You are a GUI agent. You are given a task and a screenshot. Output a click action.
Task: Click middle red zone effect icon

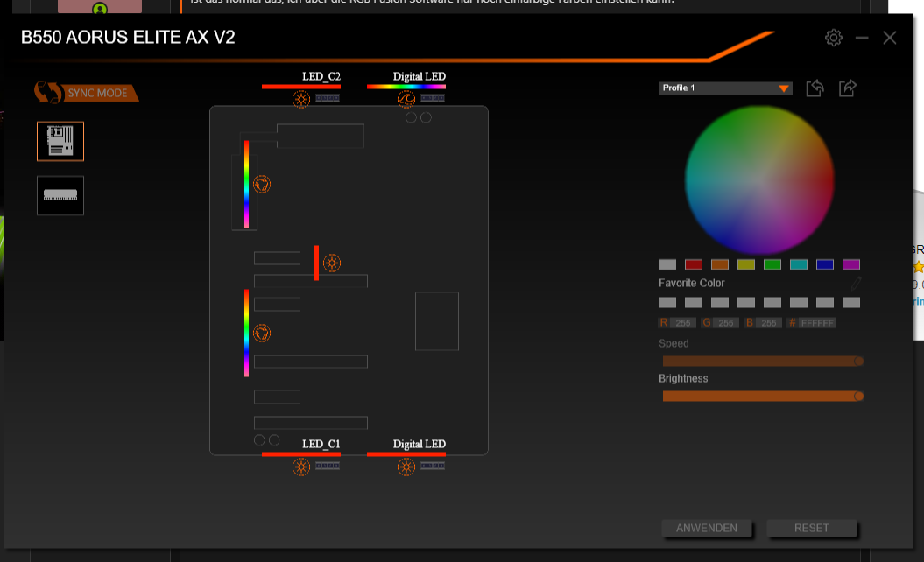332,263
